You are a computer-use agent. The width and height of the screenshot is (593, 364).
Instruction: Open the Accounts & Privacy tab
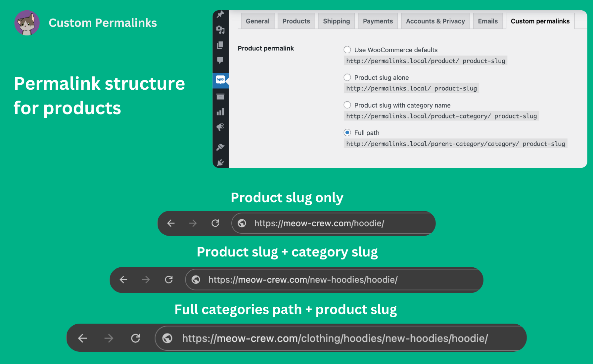pos(435,21)
